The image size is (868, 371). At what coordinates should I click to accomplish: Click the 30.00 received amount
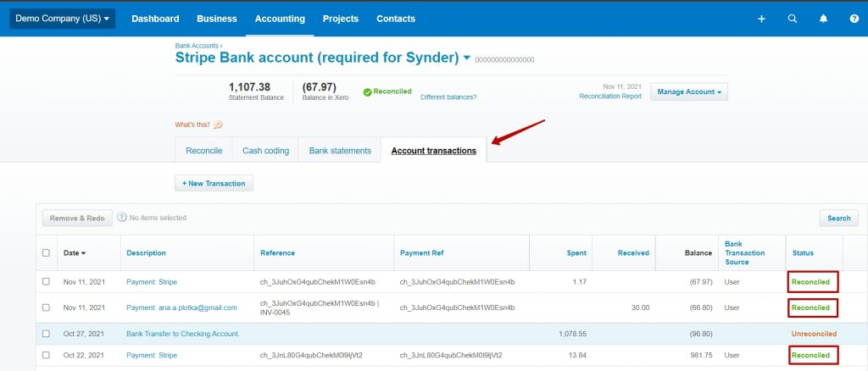coord(640,307)
